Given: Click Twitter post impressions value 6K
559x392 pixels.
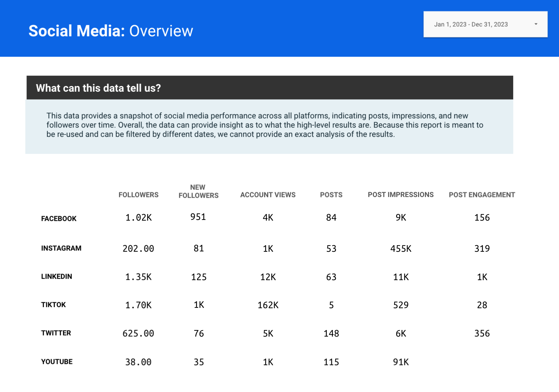Looking at the screenshot, I should pyautogui.click(x=401, y=334).
